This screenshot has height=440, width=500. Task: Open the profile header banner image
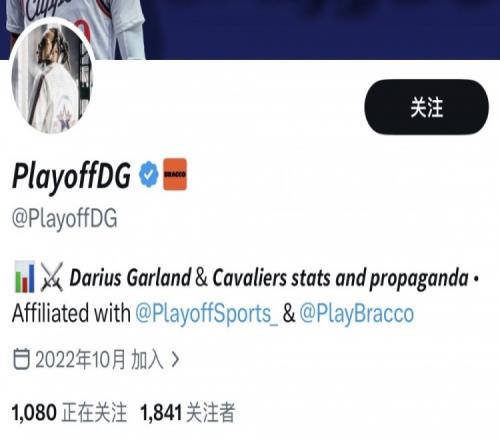(250, 30)
